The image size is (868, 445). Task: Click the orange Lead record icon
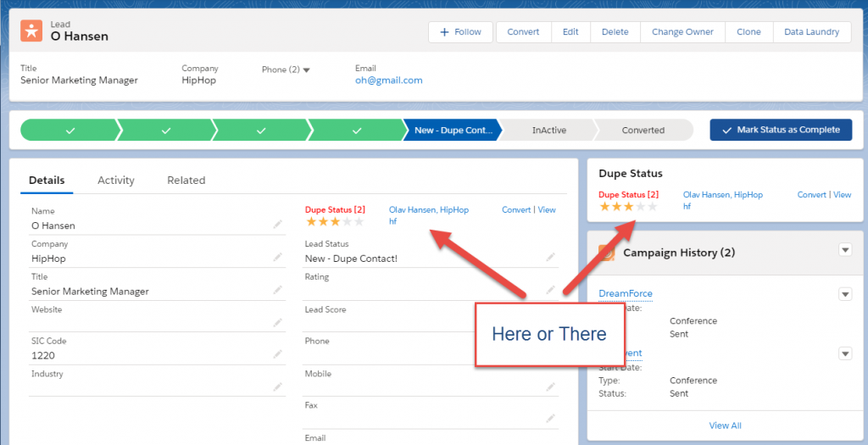click(x=31, y=31)
